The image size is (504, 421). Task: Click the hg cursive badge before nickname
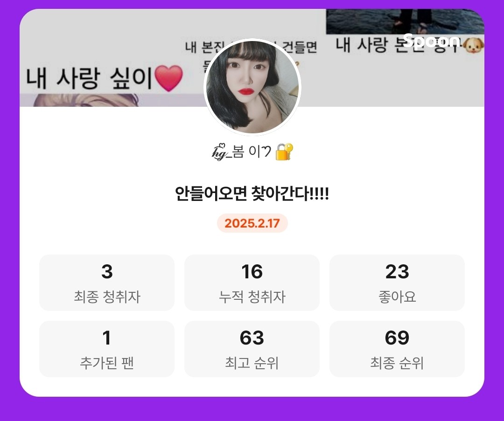221,152
